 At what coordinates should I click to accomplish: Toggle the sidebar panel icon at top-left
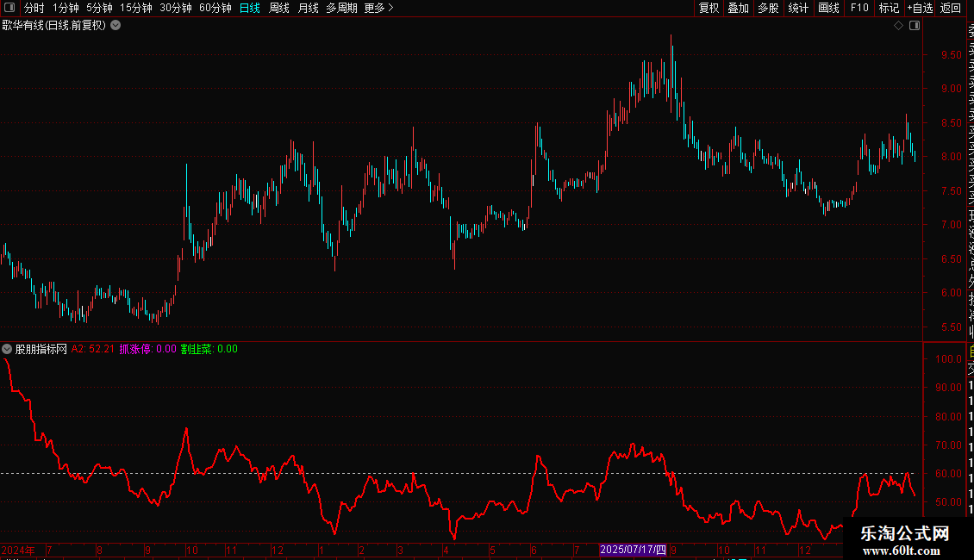click(9, 8)
